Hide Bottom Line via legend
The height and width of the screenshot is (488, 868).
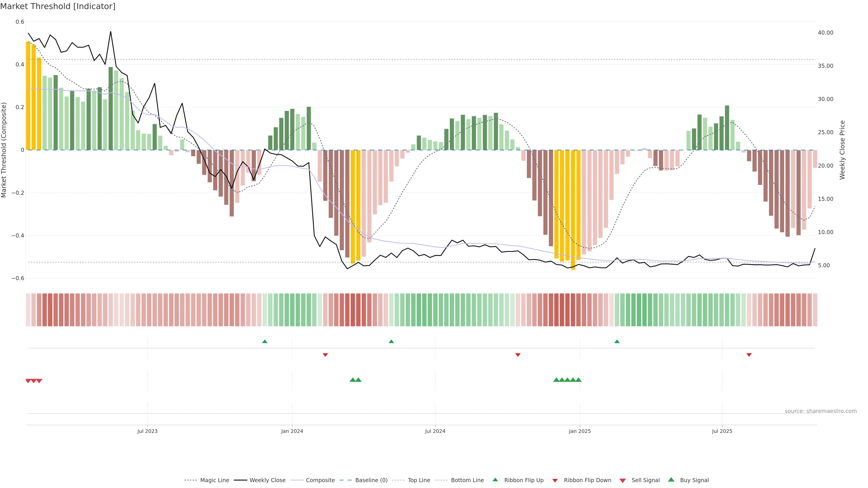coord(467,480)
